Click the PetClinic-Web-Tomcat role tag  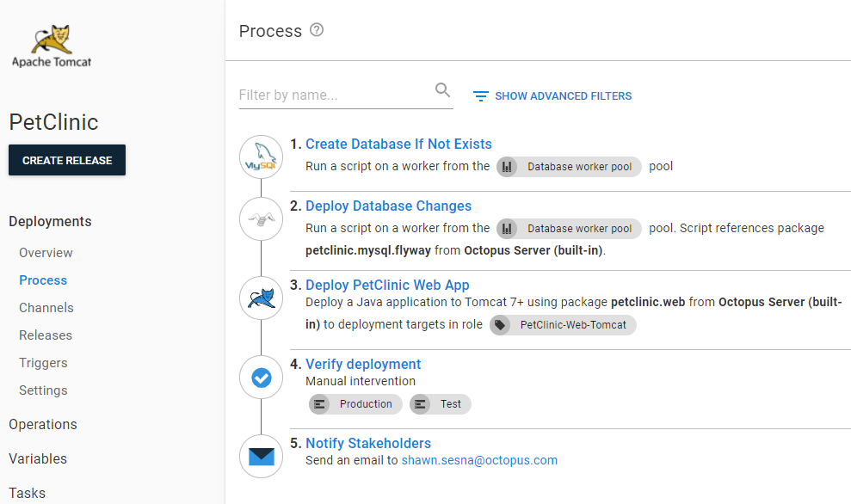(564, 325)
